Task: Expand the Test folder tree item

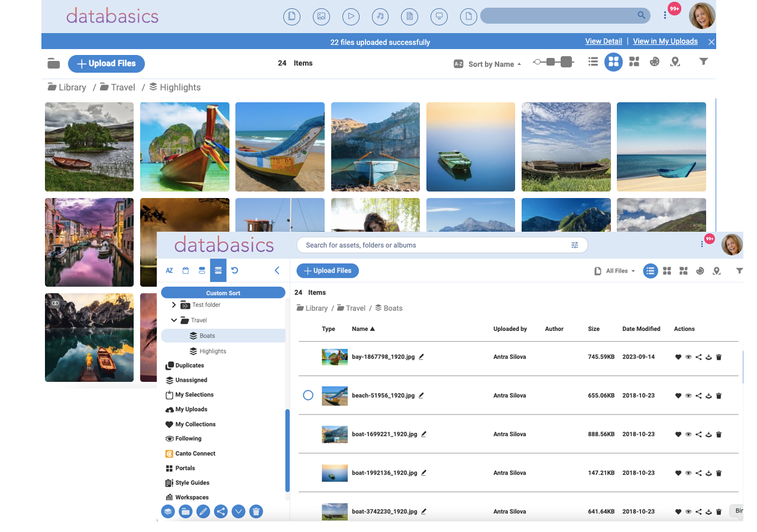Action: (173, 304)
